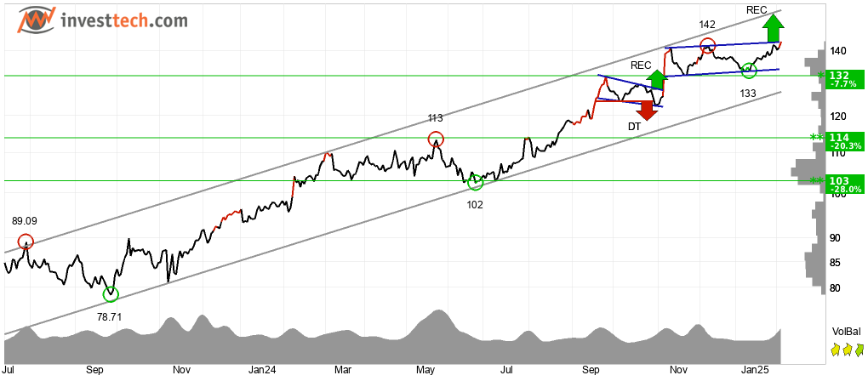Screen dimensions: 868x381
Task: Click the volume peak near May
Action: [x=437, y=312]
